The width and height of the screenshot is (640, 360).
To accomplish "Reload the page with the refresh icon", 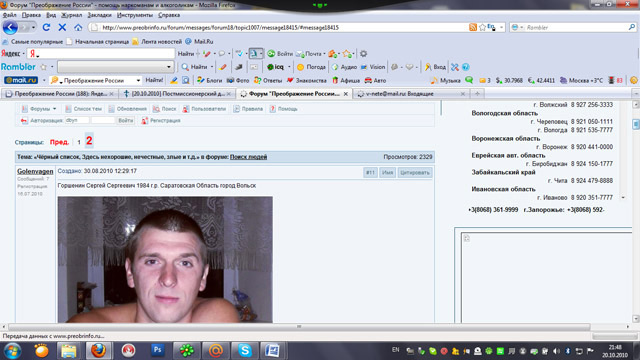I will click(46, 27).
